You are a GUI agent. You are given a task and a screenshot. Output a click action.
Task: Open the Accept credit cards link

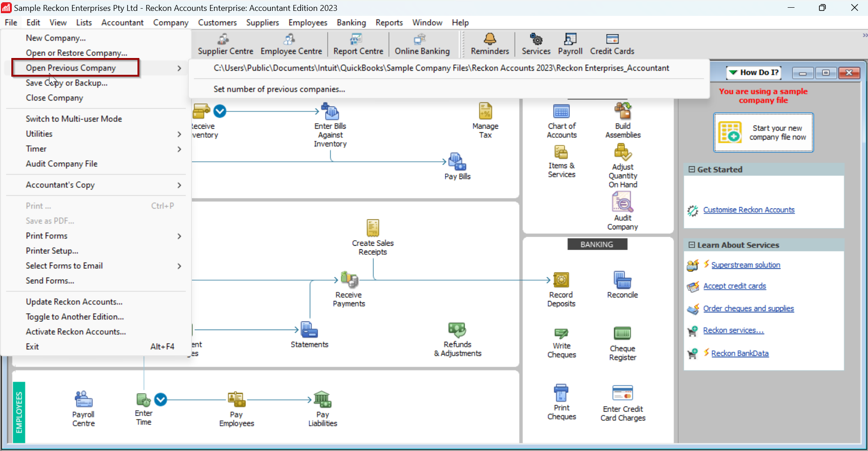point(735,286)
